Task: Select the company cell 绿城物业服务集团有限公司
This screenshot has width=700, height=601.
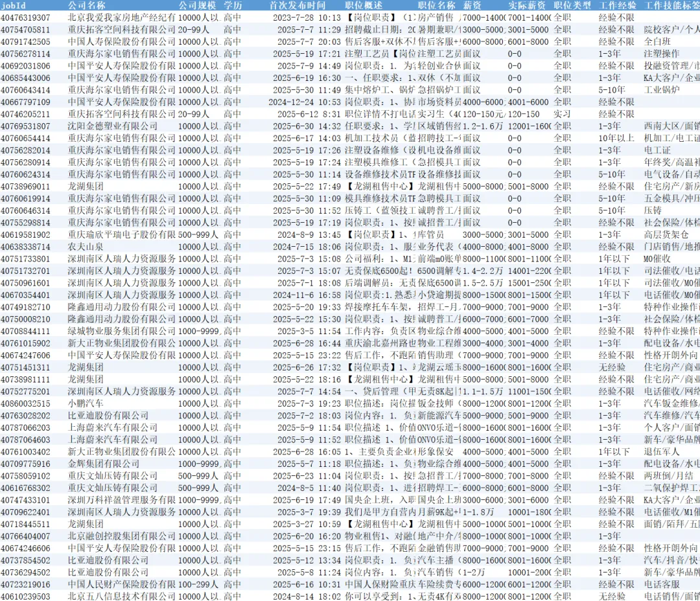Action: [122, 331]
